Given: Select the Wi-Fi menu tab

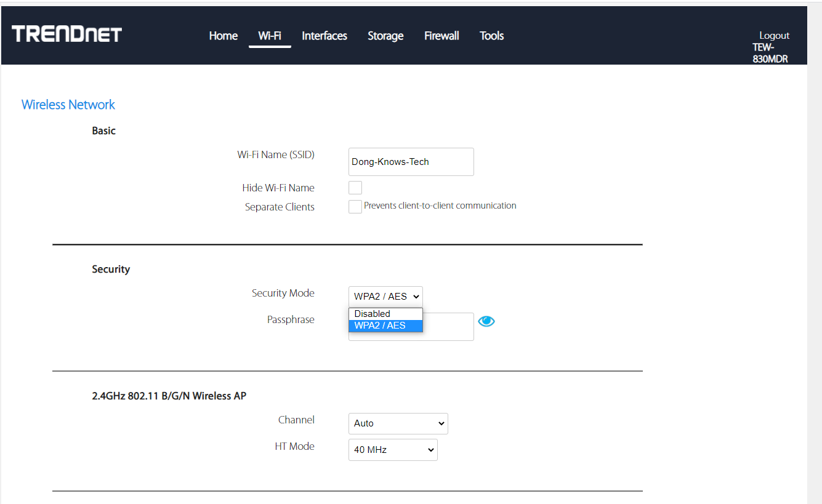Looking at the screenshot, I should click(x=270, y=36).
